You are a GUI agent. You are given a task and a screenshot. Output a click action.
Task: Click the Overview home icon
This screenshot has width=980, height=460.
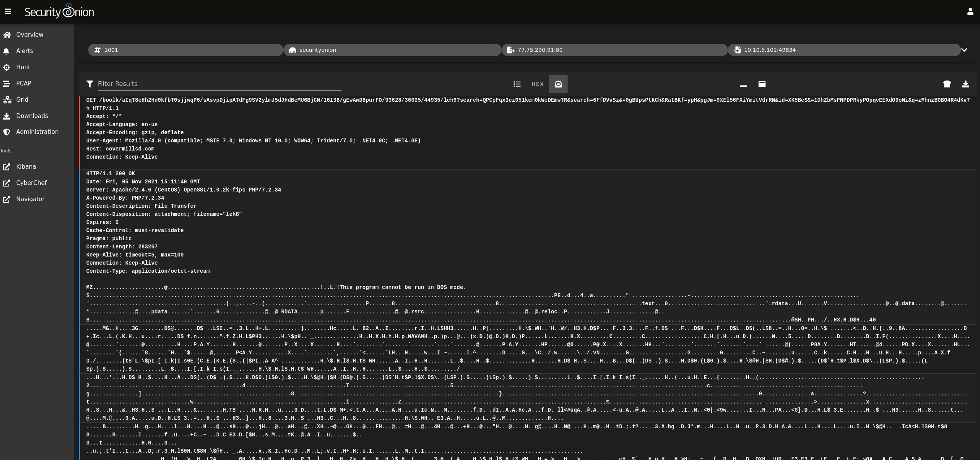point(7,35)
